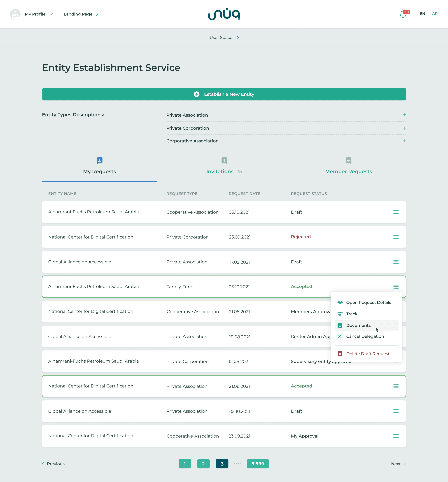Open actions menu for the 05.10.2021 Cooperative Association Draft row

[x=396, y=212]
